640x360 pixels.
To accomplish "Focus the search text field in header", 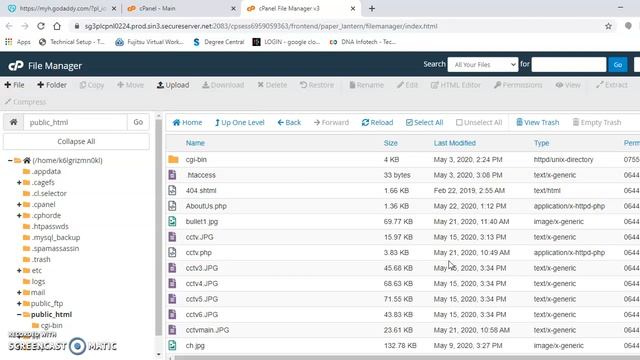I will [x=569, y=64].
